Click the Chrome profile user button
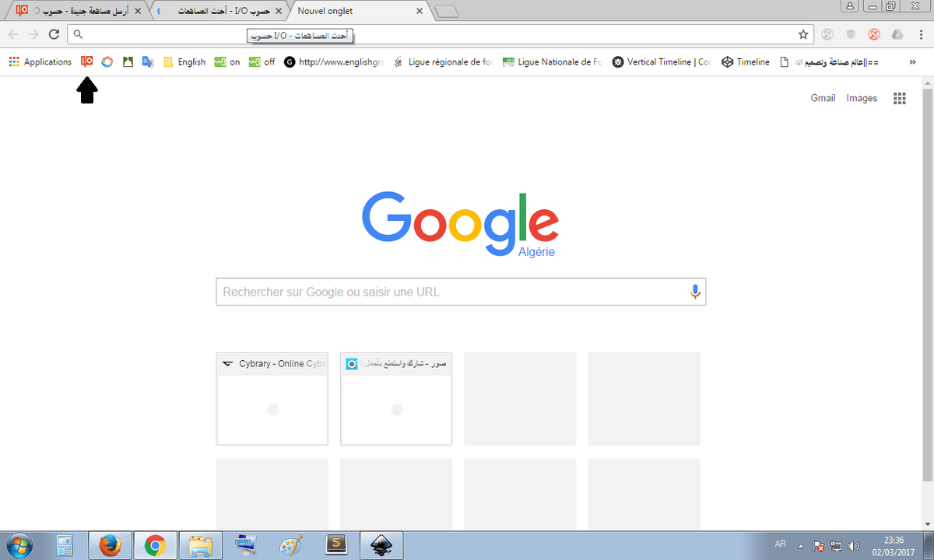The image size is (934, 560). tap(849, 5)
